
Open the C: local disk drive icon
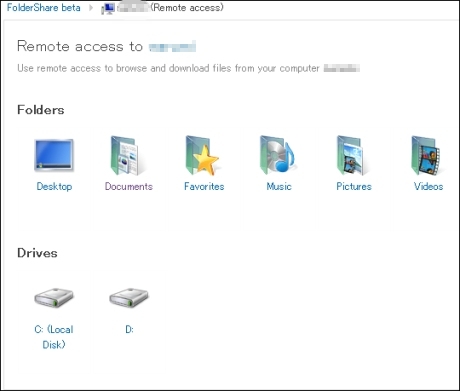pos(54,298)
